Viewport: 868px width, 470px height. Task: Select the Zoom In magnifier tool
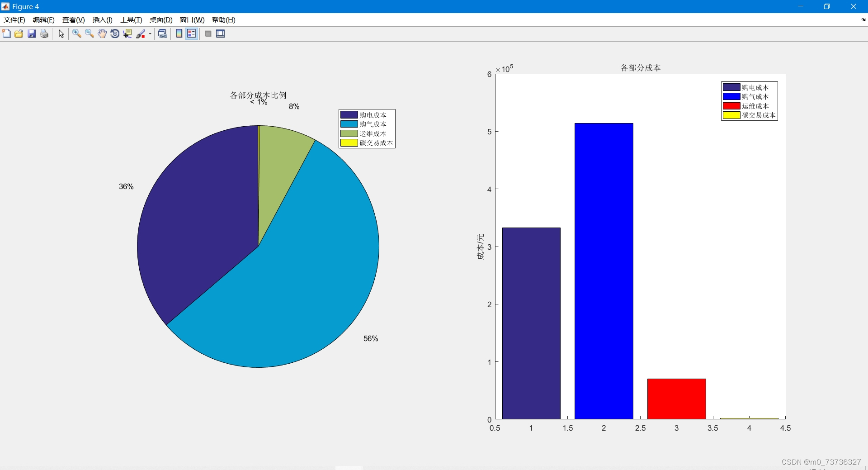(x=77, y=34)
